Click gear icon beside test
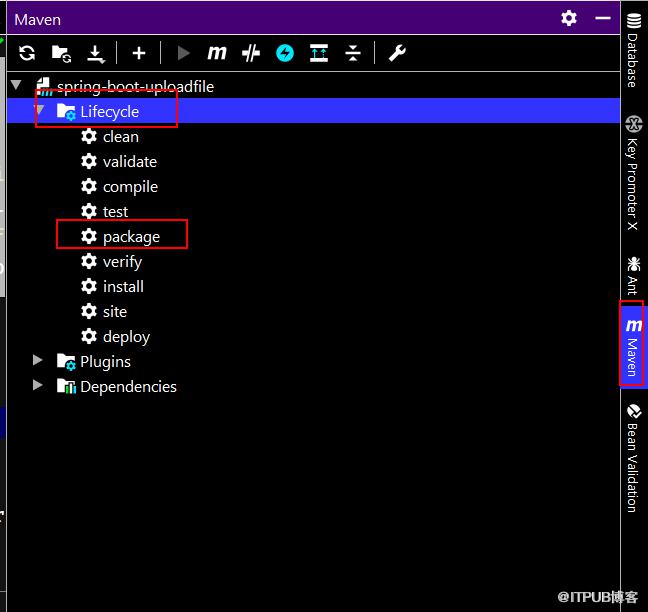 [89, 211]
